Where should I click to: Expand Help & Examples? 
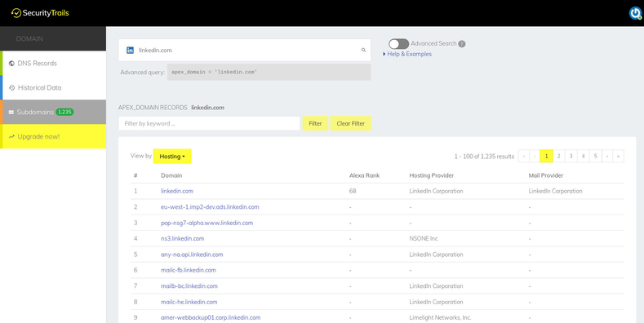click(407, 54)
